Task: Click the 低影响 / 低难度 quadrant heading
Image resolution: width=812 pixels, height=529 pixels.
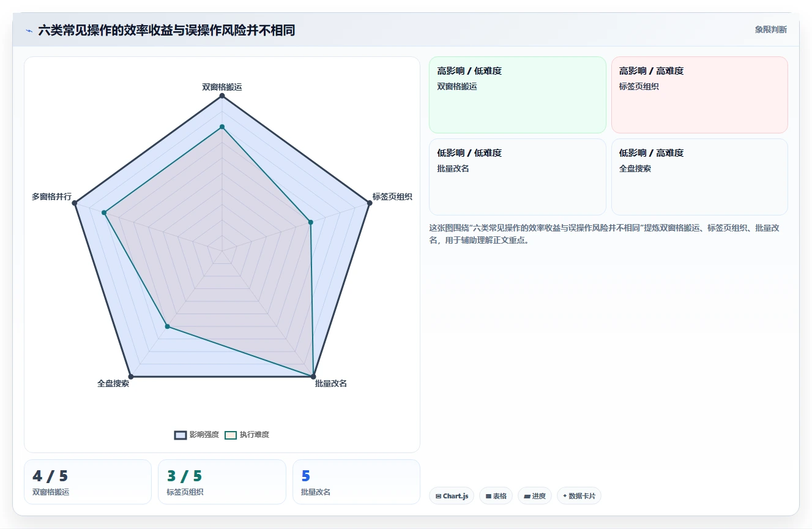Action: (x=469, y=153)
